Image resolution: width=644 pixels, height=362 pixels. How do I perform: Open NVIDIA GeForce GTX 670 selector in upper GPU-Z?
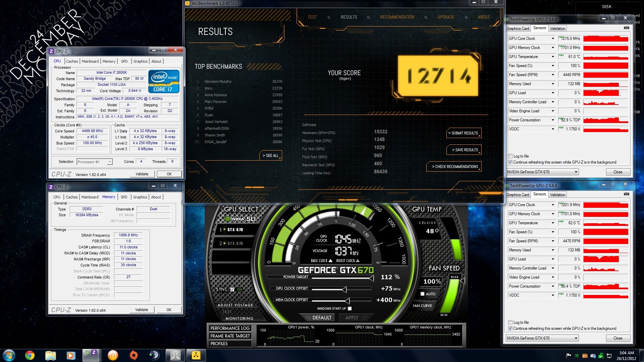tap(542, 172)
